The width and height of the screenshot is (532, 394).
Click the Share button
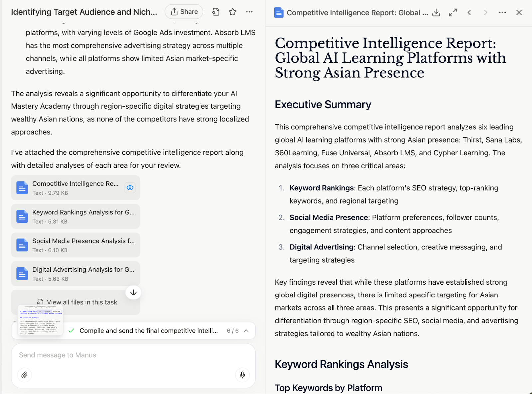(x=184, y=12)
